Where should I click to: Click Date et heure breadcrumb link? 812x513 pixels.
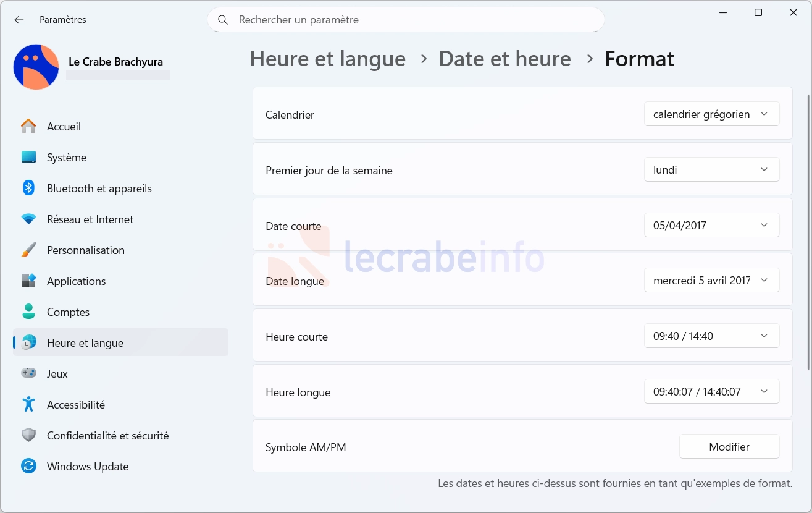(504, 59)
